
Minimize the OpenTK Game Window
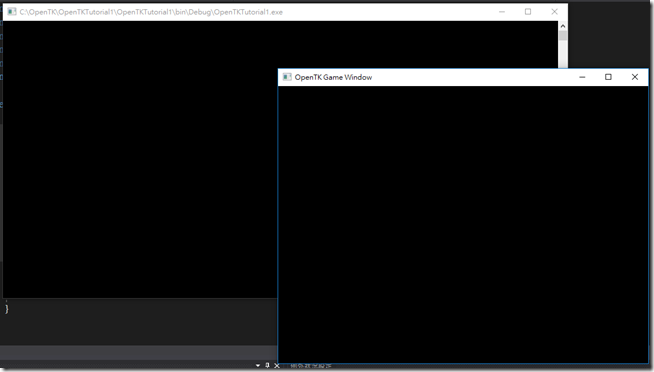pyautogui.click(x=582, y=77)
